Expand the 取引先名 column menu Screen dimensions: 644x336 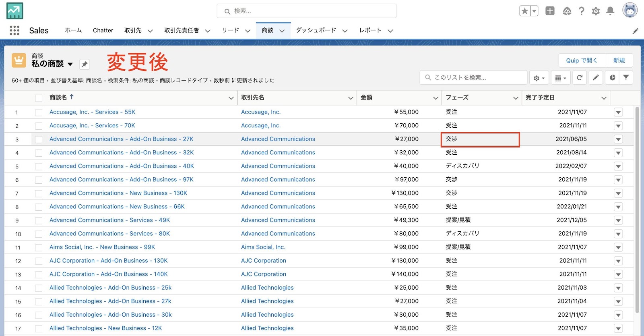point(351,98)
